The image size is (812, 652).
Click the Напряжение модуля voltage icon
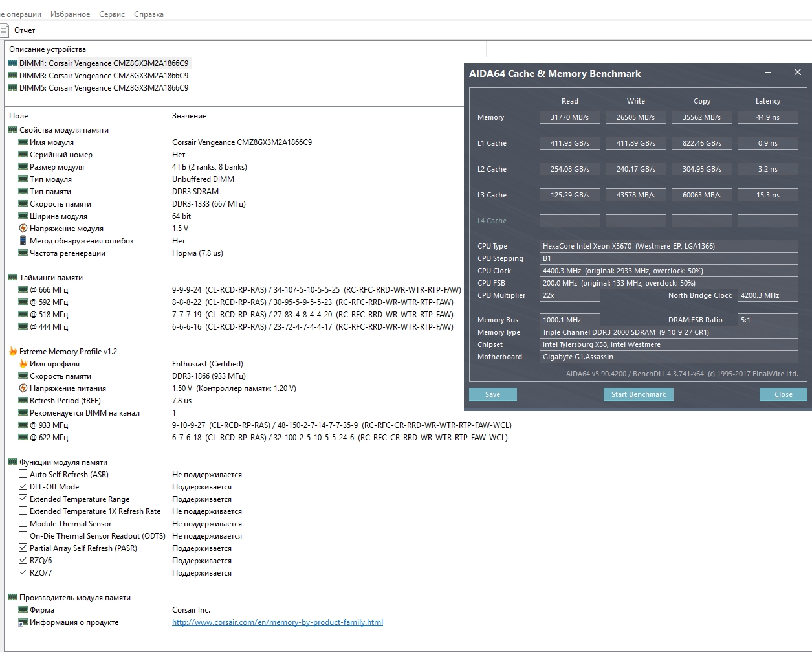pyautogui.click(x=23, y=229)
